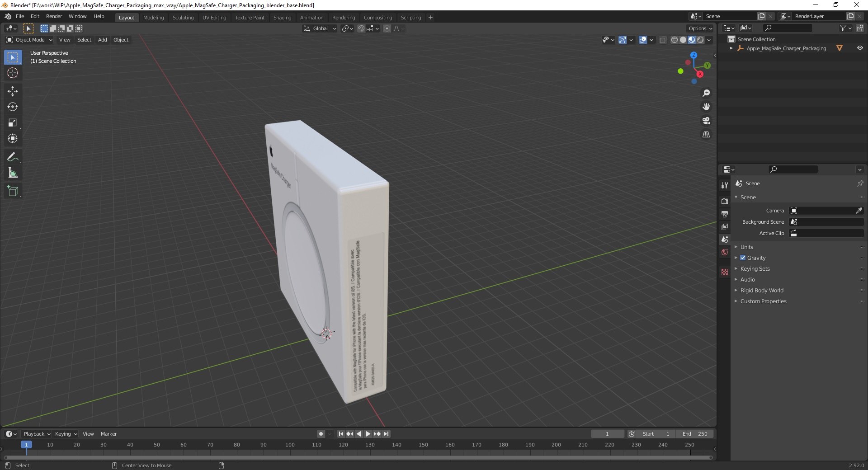Screen dimensions: 868x470
Task: Open the File menu
Action: (20, 16)
